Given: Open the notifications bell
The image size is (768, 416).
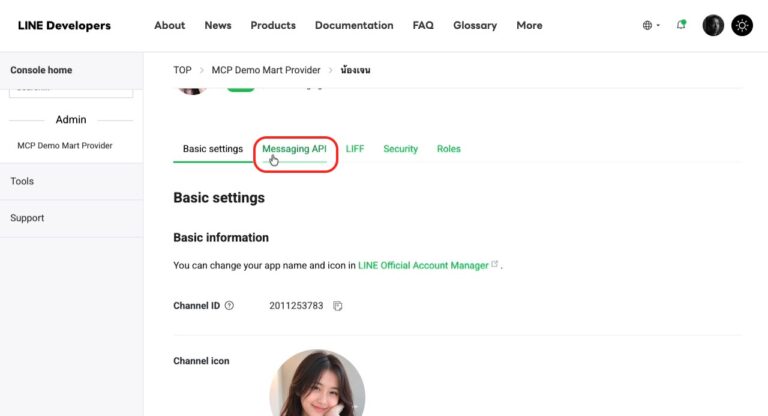Looking at the screenshot, I should [681, 24].
